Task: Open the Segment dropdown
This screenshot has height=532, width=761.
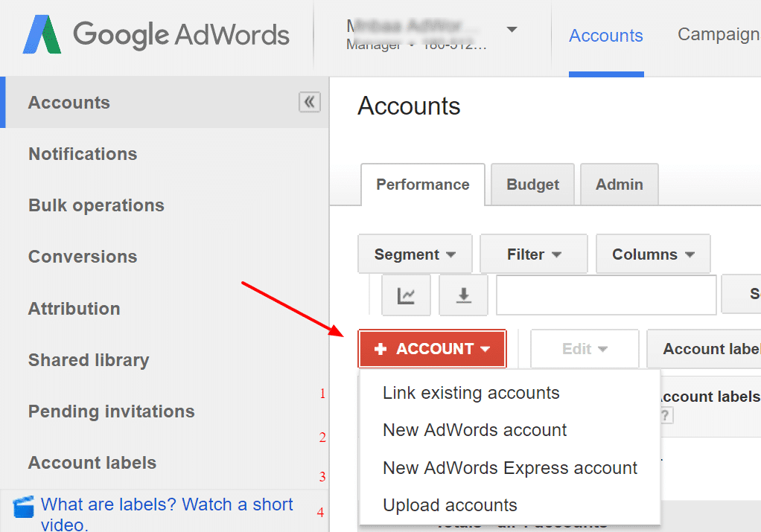Action: (414, 254)
